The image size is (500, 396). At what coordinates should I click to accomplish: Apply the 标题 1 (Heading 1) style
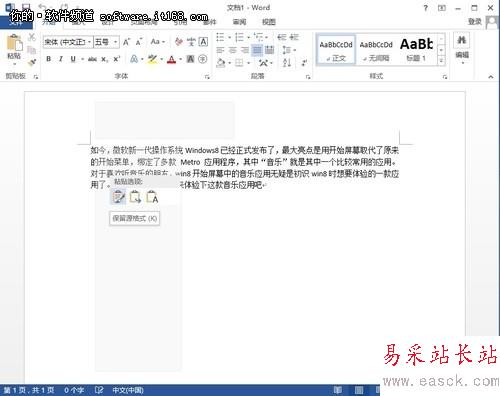416,50
